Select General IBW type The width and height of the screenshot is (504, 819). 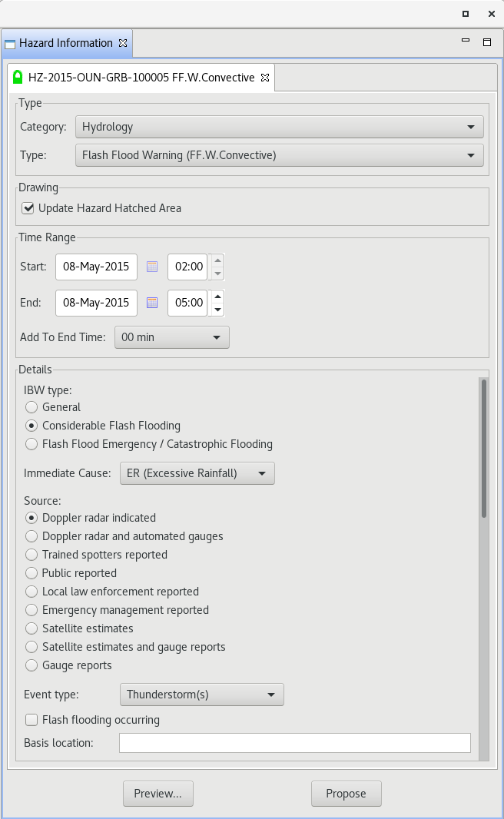31,407
